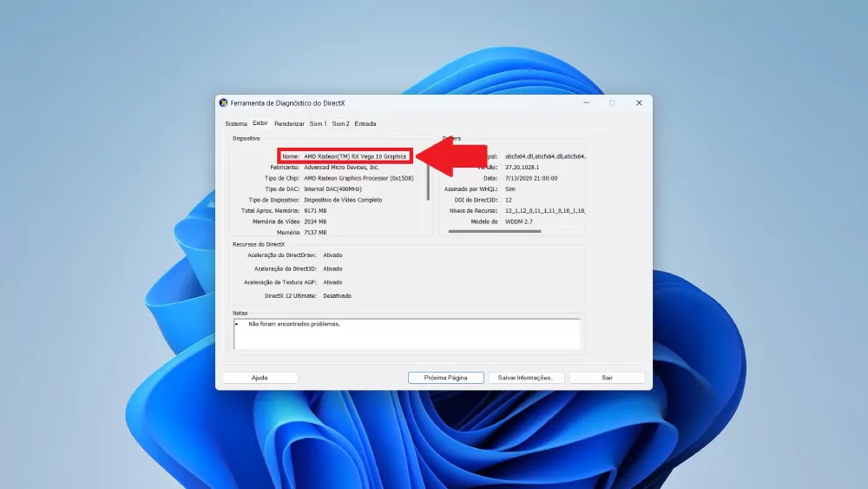Click the DirectX 12 Ultimate Desativado value
Viewport: 868px width, 489px height.
[x=338, y=295]
